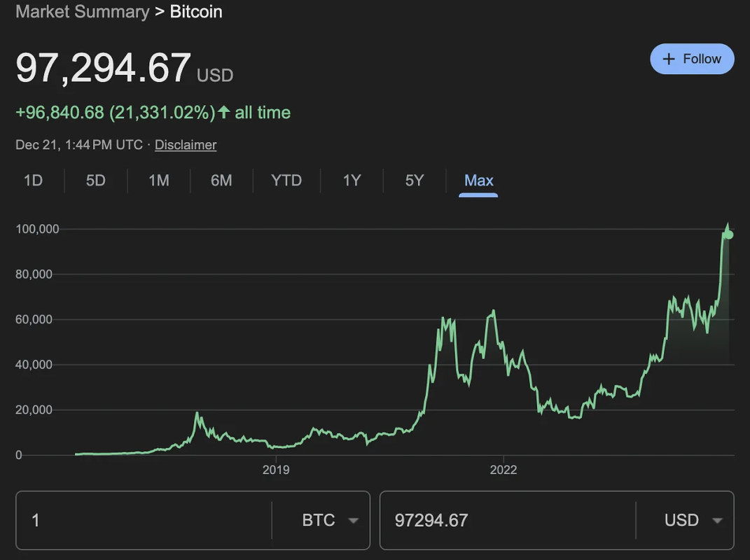Click the plus icon in Follow

coord(669,59)
